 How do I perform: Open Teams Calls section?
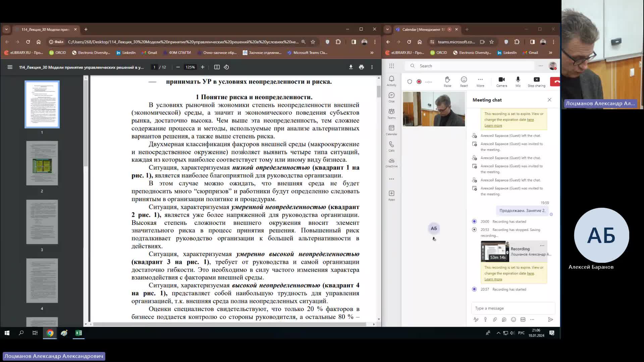click(x=391, y=146)
